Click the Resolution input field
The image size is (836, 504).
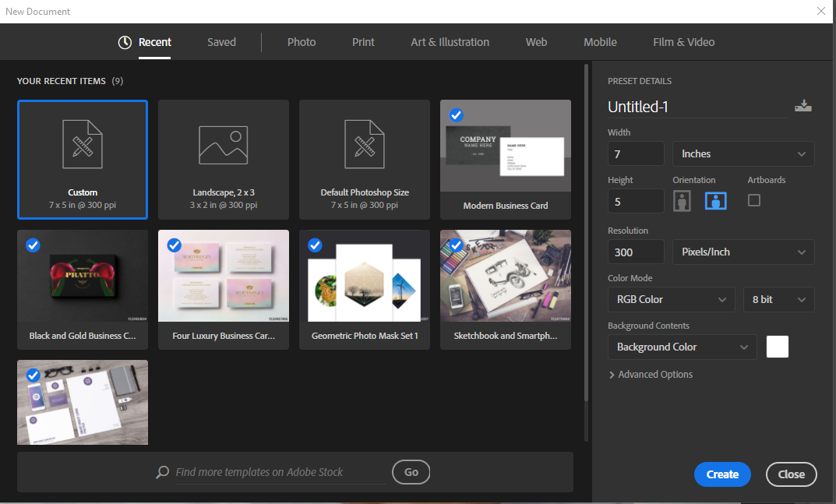point(636,252)
